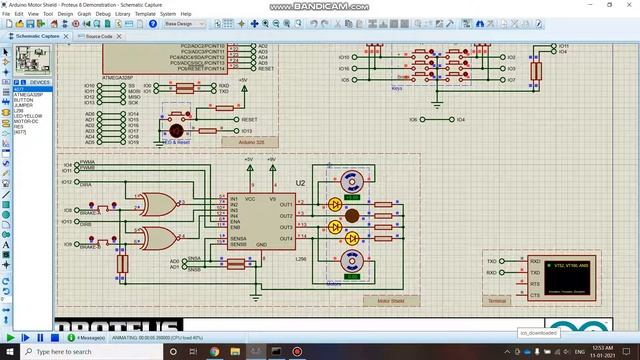Open the Template menu
This screenshot has height=360, width=640.
click(x=145, y=14)
